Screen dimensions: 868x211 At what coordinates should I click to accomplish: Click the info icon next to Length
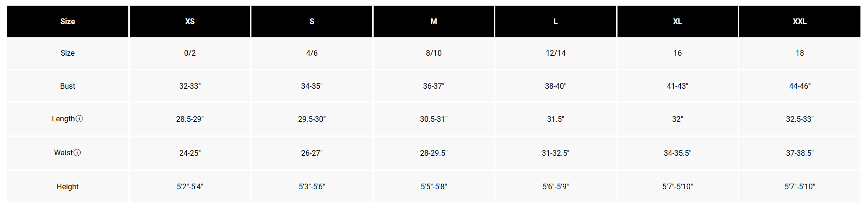tap(79, 118)
